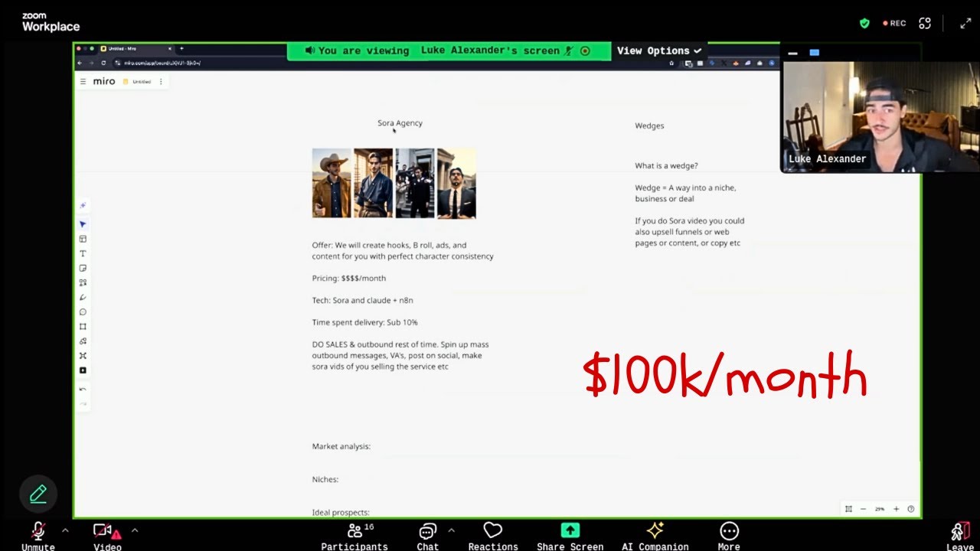Click the cowboy character image
This screenshot has height=551, width=980.
coord(332,184)
